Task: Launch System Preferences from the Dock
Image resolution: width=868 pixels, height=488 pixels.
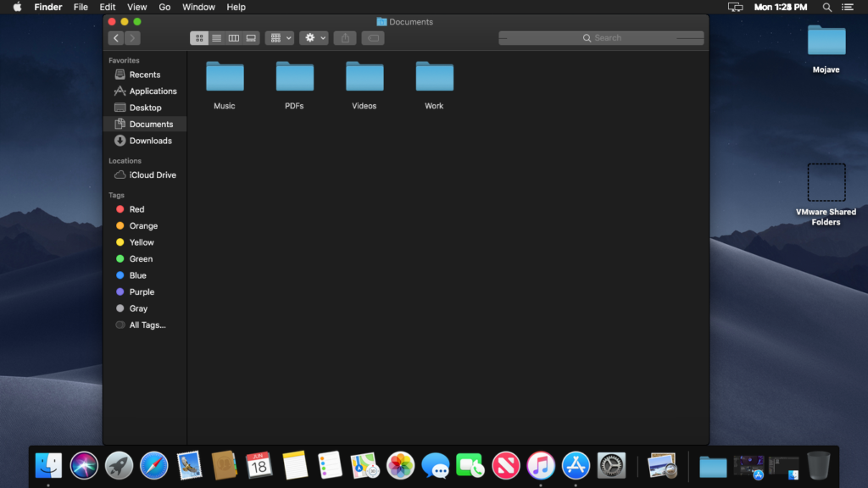Action: (611, 465)
